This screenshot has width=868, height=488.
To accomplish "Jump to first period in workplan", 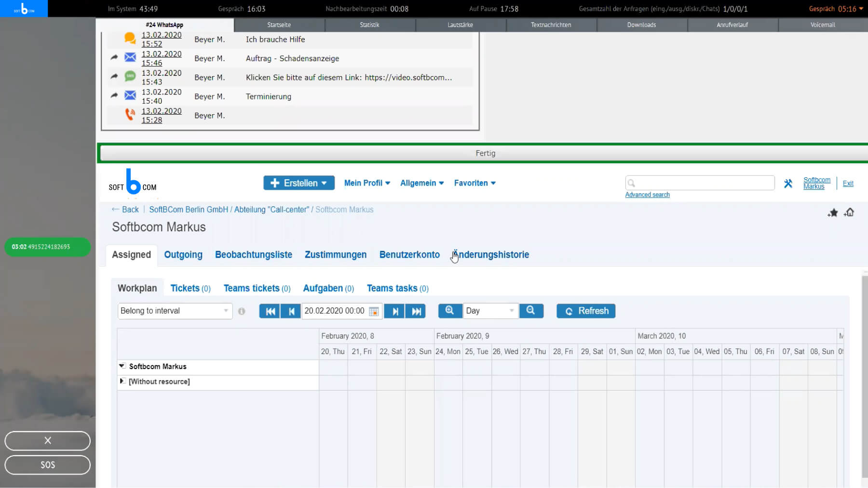I will pos(270,311).
